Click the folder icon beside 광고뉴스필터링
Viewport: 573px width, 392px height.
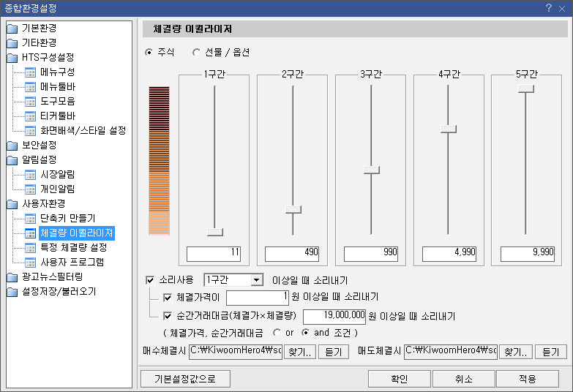(12, 277)
